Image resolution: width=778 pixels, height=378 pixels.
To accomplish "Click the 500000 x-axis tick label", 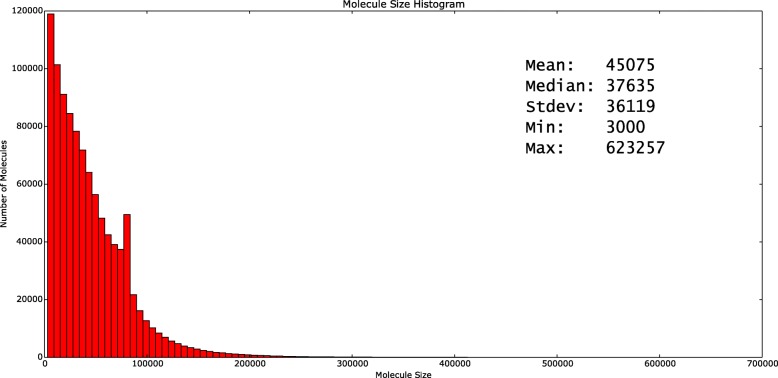I will [557, 364].
